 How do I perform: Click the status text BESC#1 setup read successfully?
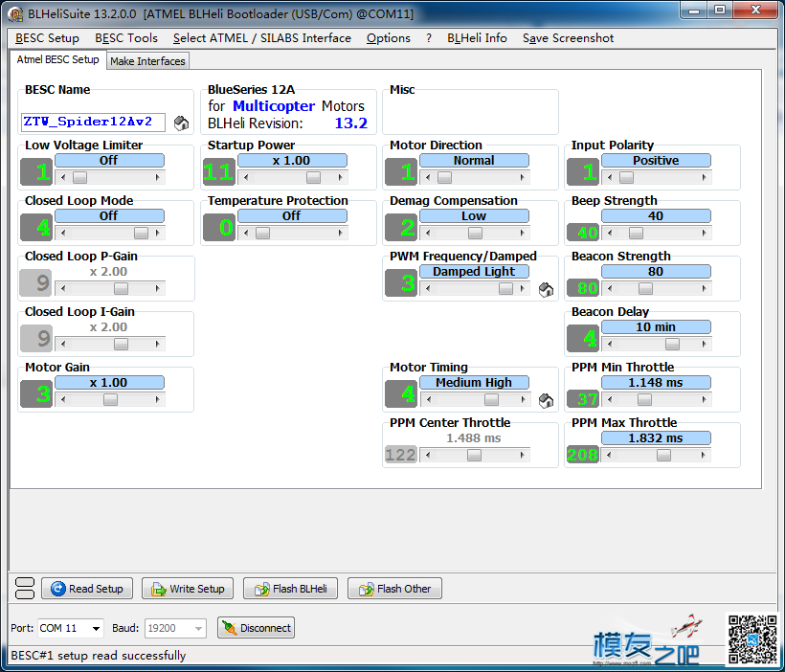pyautogui.click(x=98, y=656)
